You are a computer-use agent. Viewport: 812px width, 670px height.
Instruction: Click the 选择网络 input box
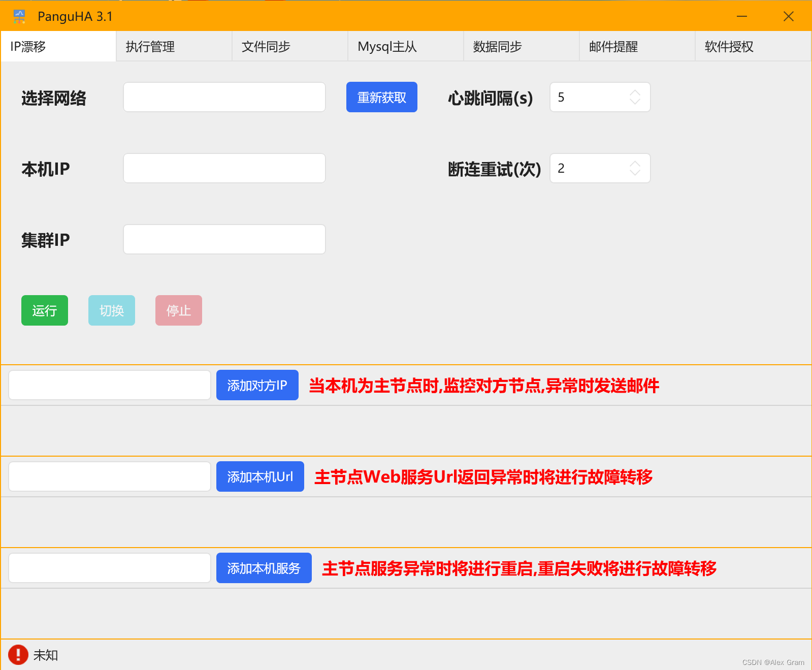[x=224, y=97]
